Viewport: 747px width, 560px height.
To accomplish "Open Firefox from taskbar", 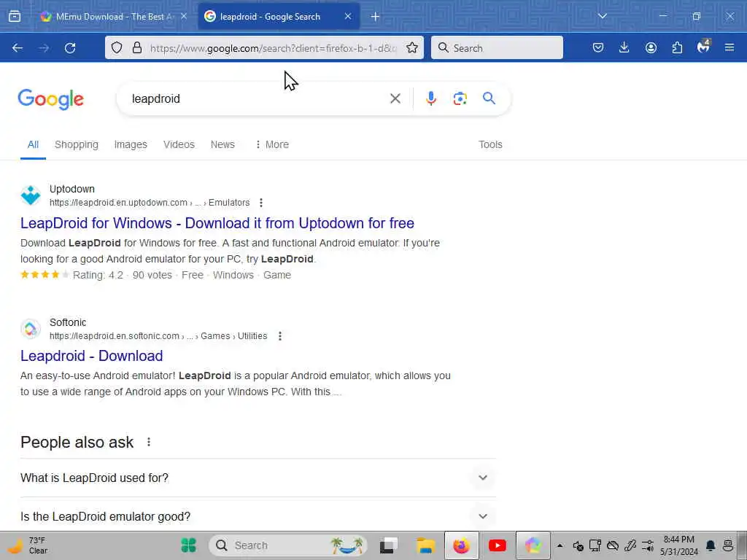I will point(461,545).
